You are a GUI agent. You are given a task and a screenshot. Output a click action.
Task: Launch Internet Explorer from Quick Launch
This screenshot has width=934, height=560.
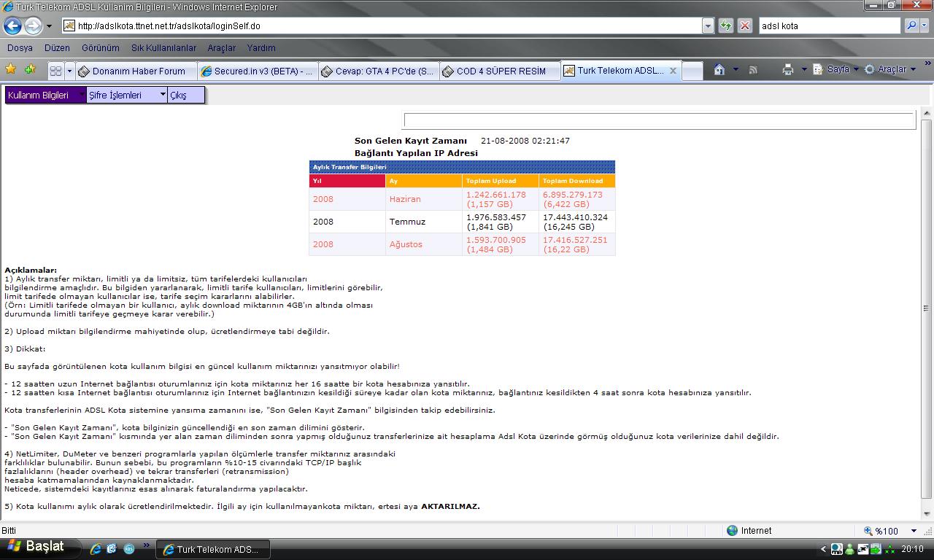point(96,548)
